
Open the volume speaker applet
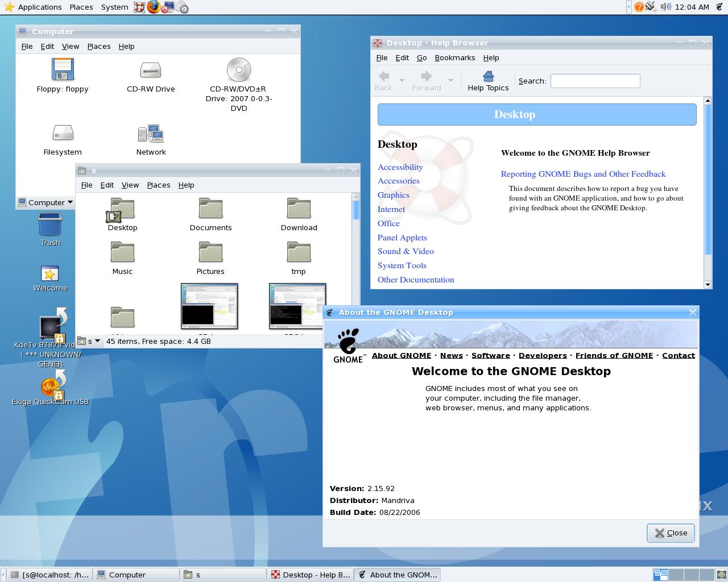[x=665, y=7]
